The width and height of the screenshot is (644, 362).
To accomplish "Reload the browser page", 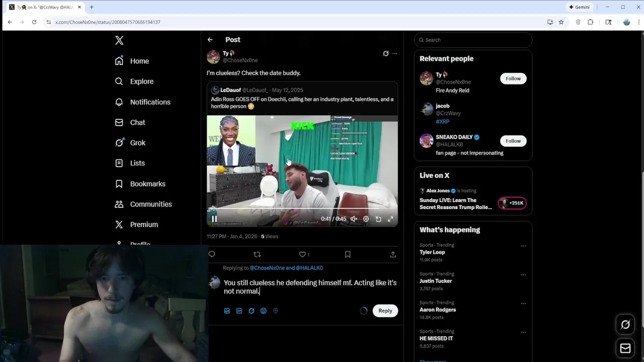I will click(34, 22).
